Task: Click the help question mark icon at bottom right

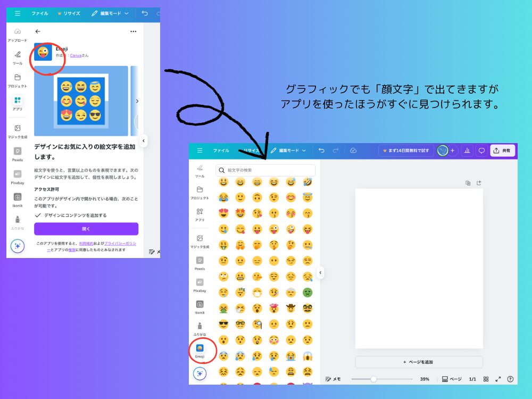Action: point(510,379)
